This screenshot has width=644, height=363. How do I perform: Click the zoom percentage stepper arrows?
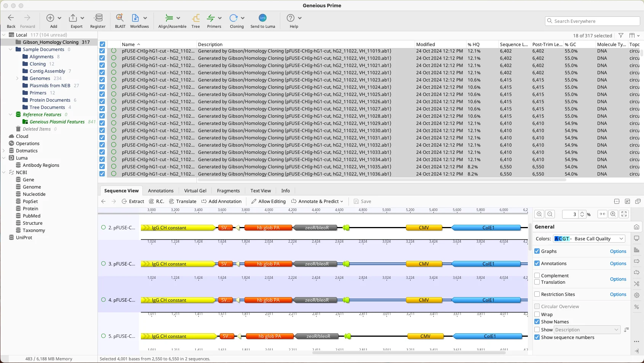pos(582,214)
